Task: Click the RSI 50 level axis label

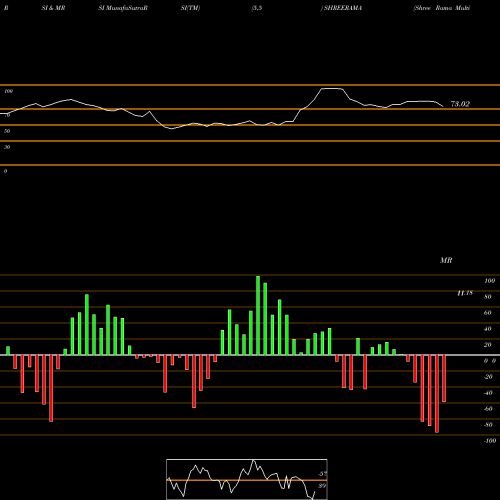Action: [7, 131]
